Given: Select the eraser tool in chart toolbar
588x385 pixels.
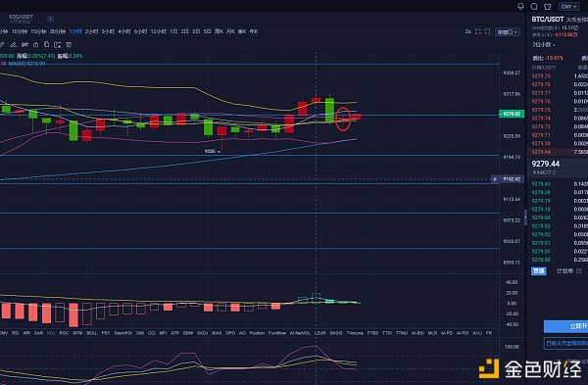Looking at the screenshot, I should (x=13, y=45).
